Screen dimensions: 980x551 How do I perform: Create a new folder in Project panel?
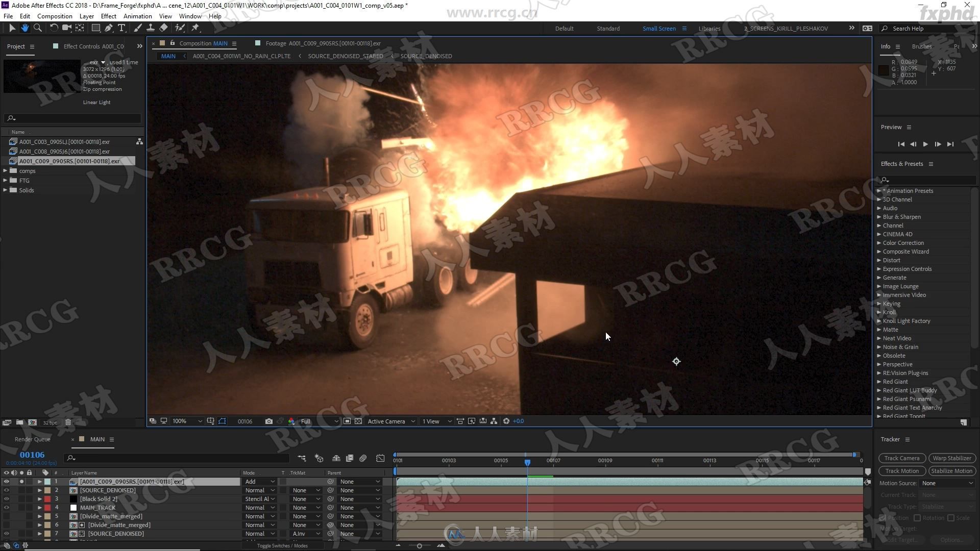[19, 422]
